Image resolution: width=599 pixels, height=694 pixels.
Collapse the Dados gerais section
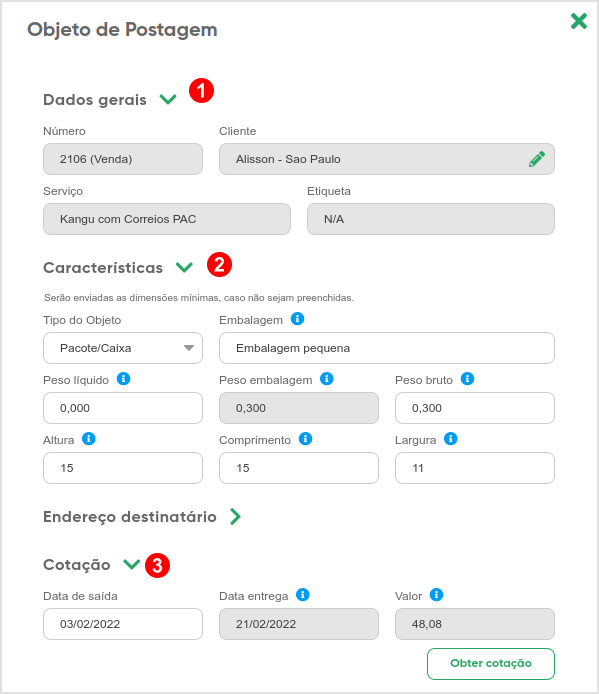tap(168, 100)
